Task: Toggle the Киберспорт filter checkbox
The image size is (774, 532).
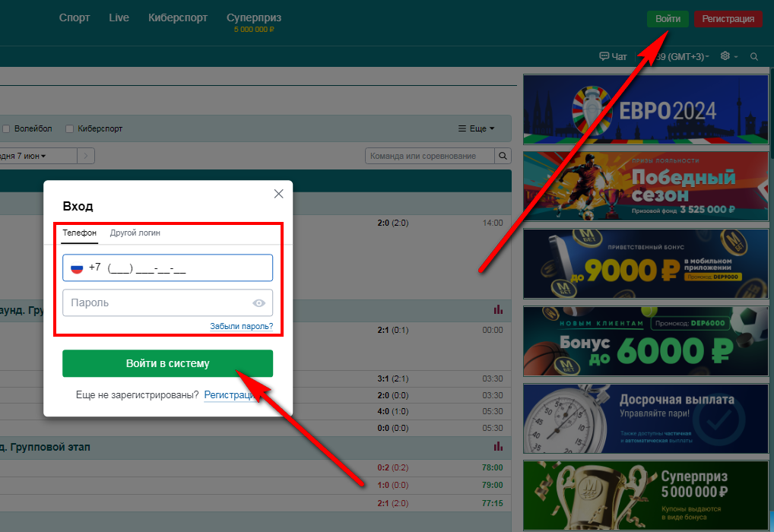Action: pos(70,128)
